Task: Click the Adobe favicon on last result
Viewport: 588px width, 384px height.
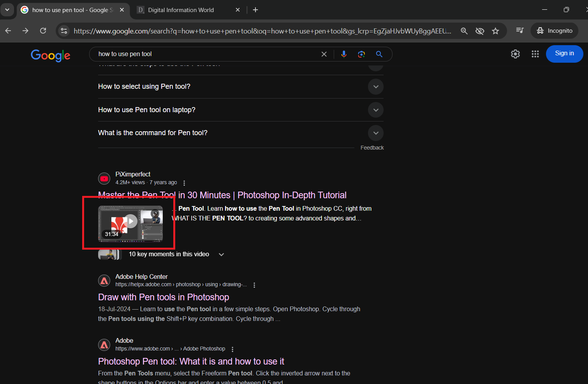Action: tap(104, 345)
